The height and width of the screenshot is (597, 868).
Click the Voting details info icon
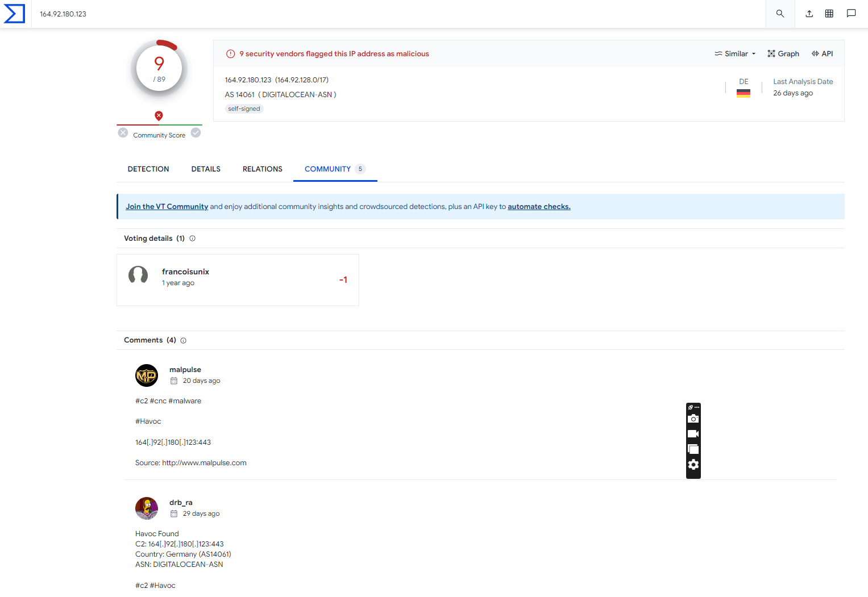coord(192,239)
